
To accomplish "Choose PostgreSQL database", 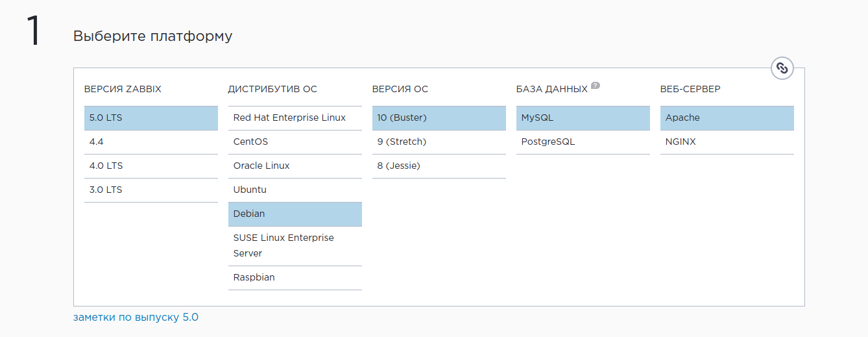I will [x=583, y=142].
